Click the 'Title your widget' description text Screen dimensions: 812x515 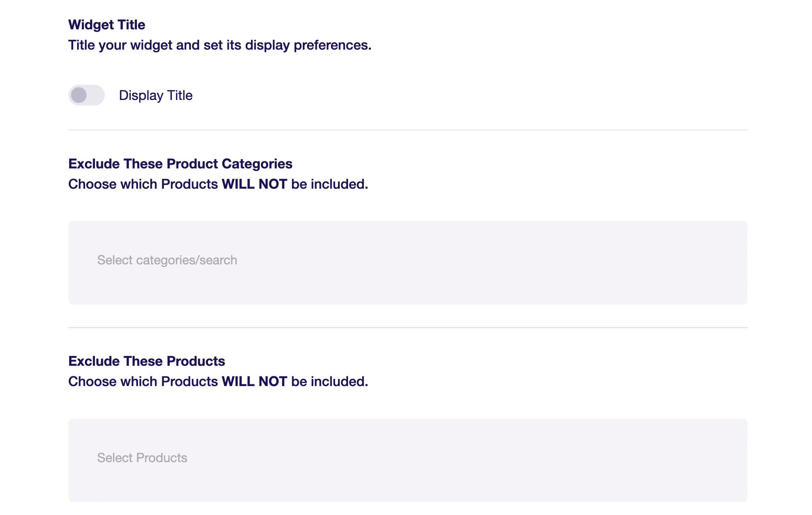pos(220,45)
